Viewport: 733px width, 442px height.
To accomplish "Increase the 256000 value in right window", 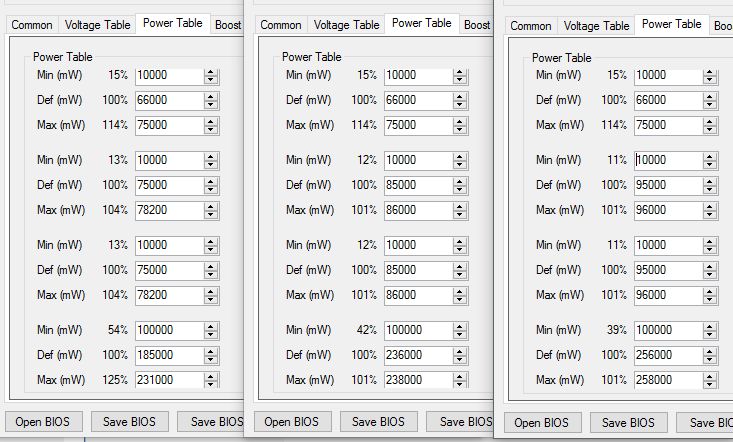I will 710,352.
